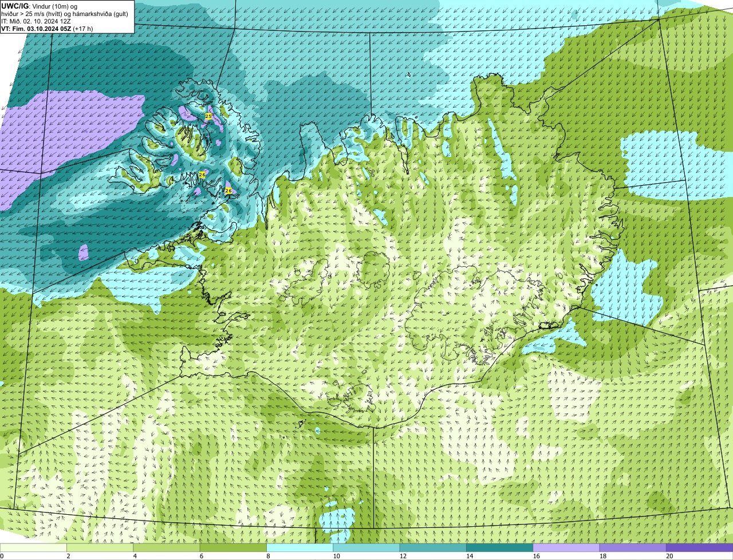Screen dimensions: 733x560
Task: Select the 4–6 m/s legend color swatch
Action: pyautogui.click(x=167, y=547)
